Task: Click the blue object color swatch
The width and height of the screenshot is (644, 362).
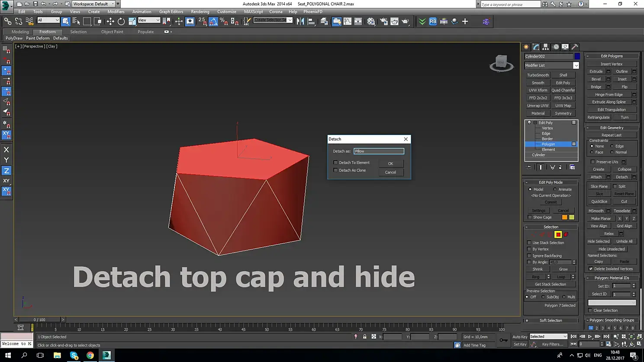Action: tap(577, 56)
